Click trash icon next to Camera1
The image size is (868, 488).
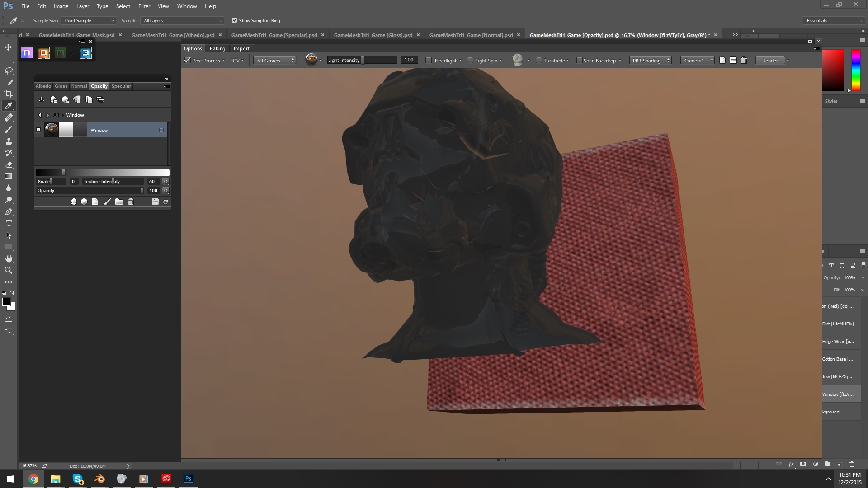[744, 61]
